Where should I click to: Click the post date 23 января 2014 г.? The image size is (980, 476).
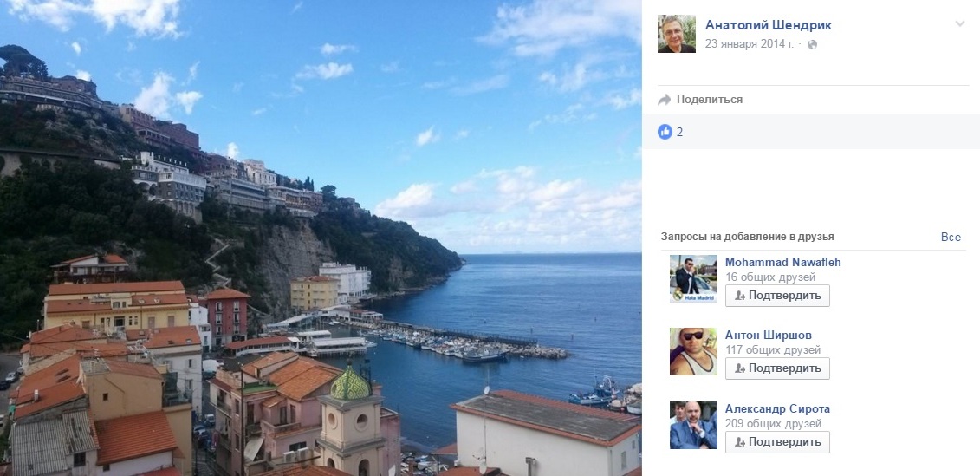tap(749, 43)
